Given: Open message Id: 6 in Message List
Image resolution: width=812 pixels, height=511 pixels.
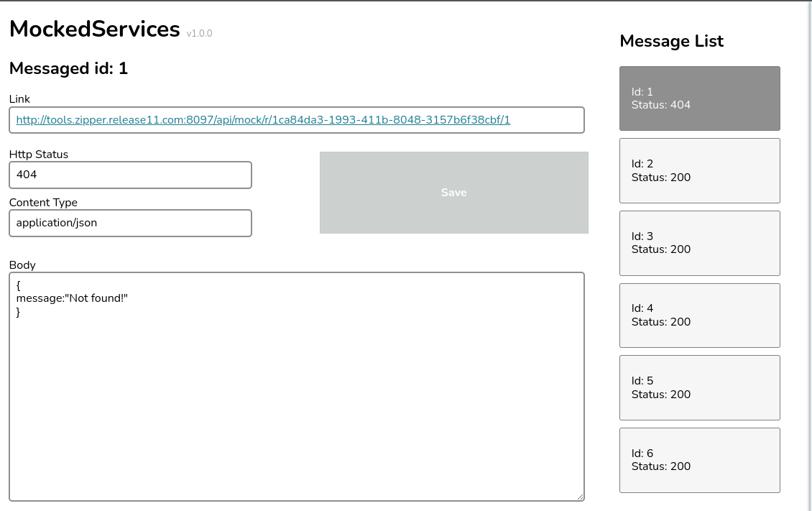Looking at the screenshot, I should point(699,460).
